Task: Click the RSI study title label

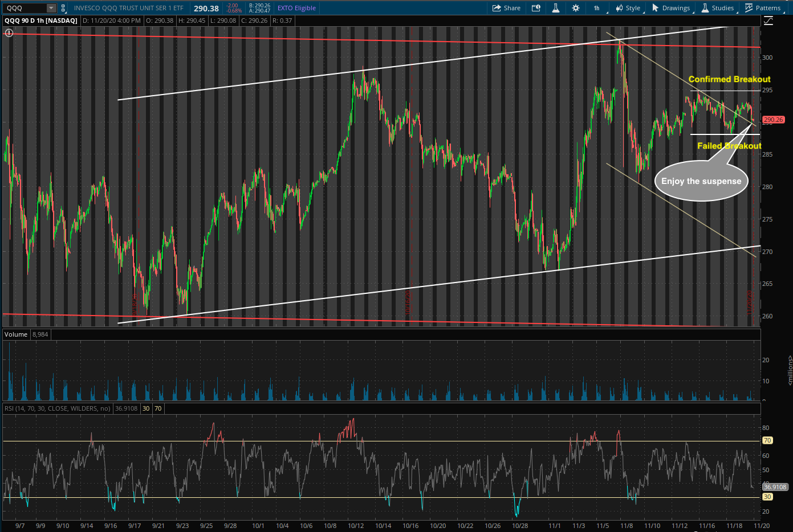Action: (57, 408)
